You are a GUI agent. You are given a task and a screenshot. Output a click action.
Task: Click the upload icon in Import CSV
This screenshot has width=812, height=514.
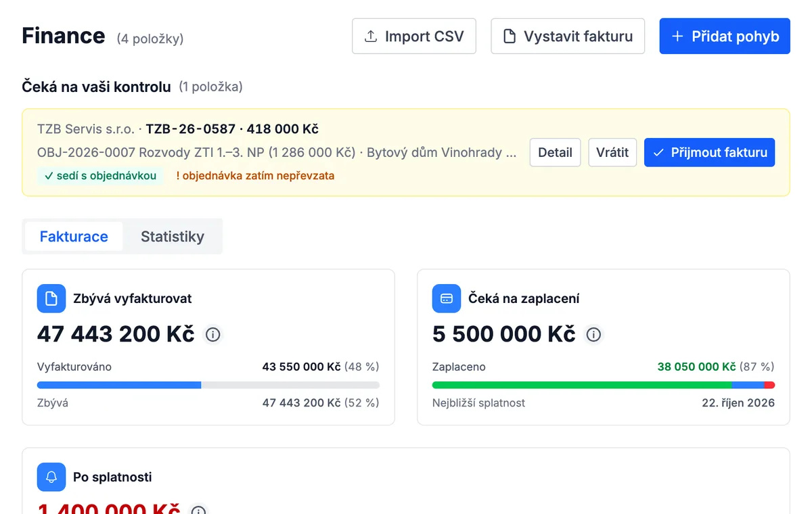pos(371,37)
